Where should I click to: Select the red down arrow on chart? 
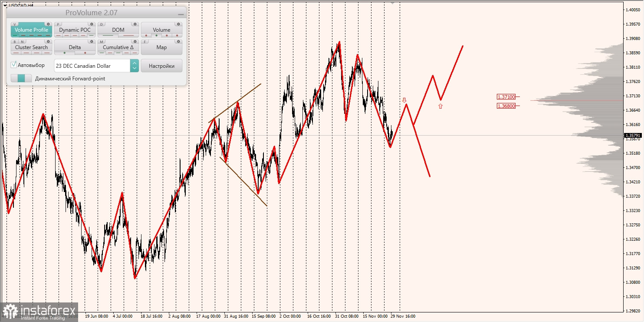click(x=404, y=100)
